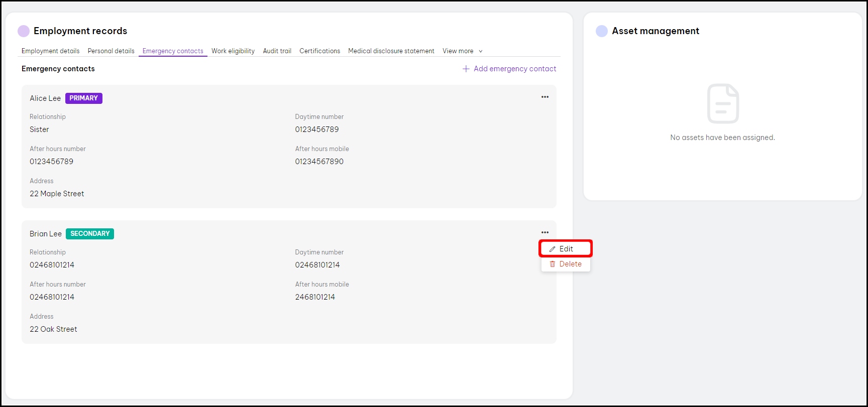Click the empty assets document icon
This screenshot has height=407, width=868.
point(722,103)
